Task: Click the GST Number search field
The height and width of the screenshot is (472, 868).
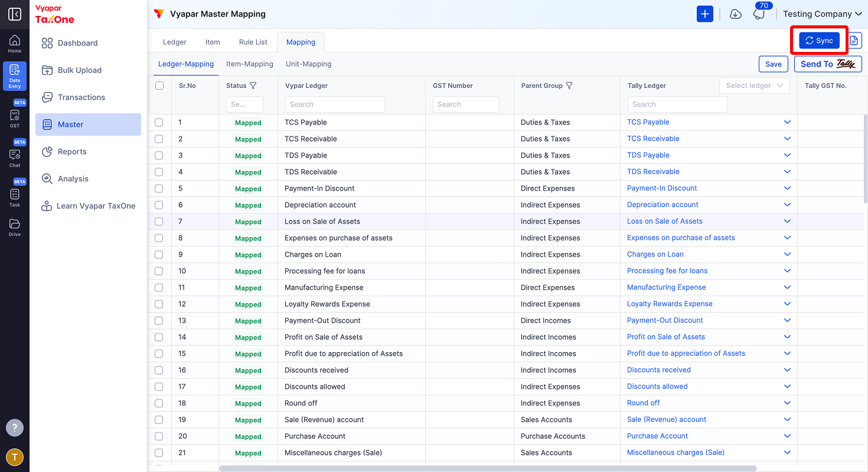Action: tap(466, 104)
